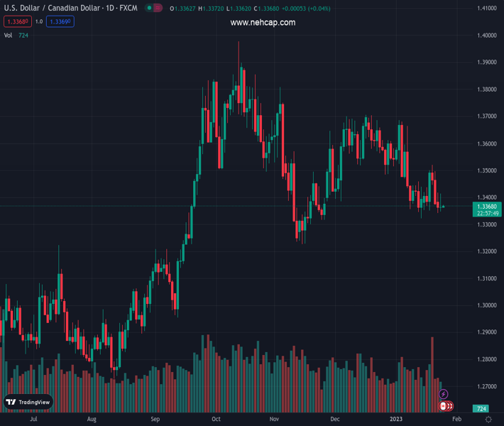The image size is (504, 426).
Task: Click the open value O1.33627
Action: pyautogui.click(x=182, y=9)
